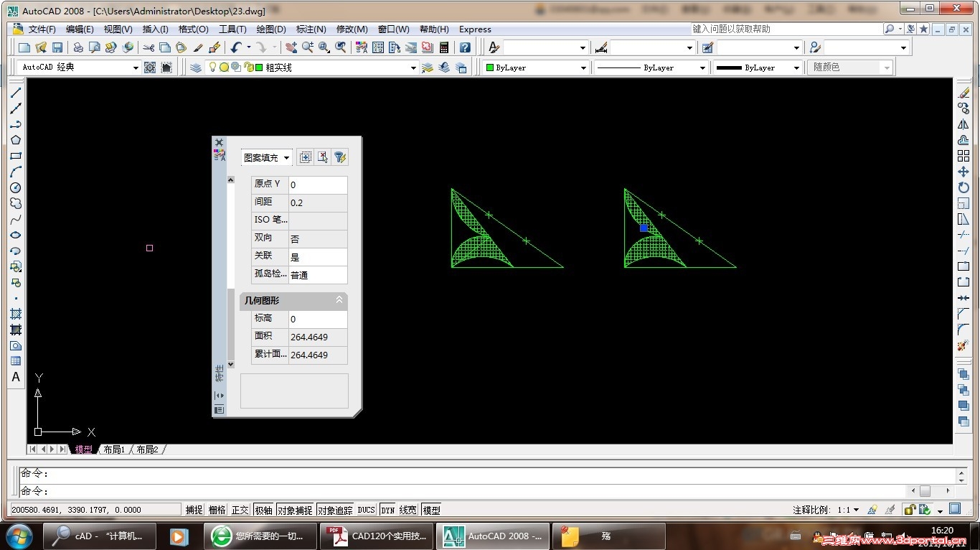
Task: Open the Express menu
Action: [475, 29]
